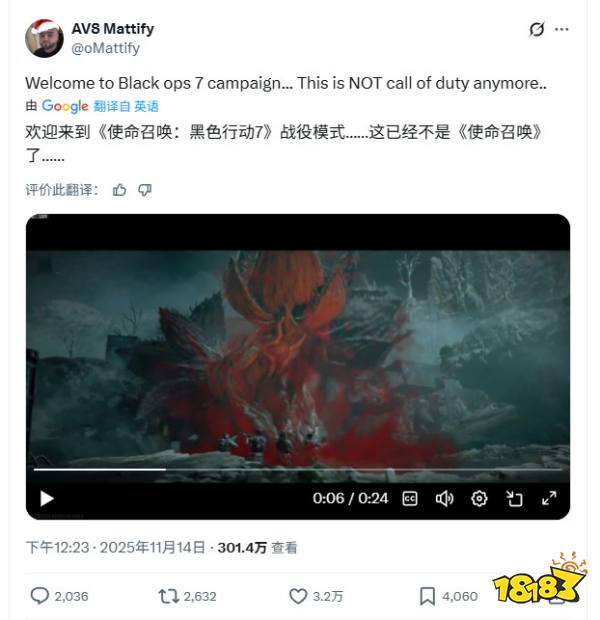Enter fullscreen video mode
The width and height of the screenshot is (600, 620).
549,498
